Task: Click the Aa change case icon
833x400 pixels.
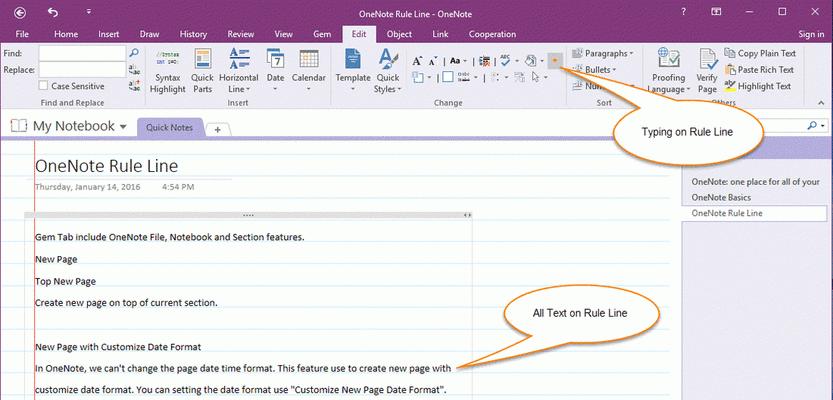Action: (455, 61)
